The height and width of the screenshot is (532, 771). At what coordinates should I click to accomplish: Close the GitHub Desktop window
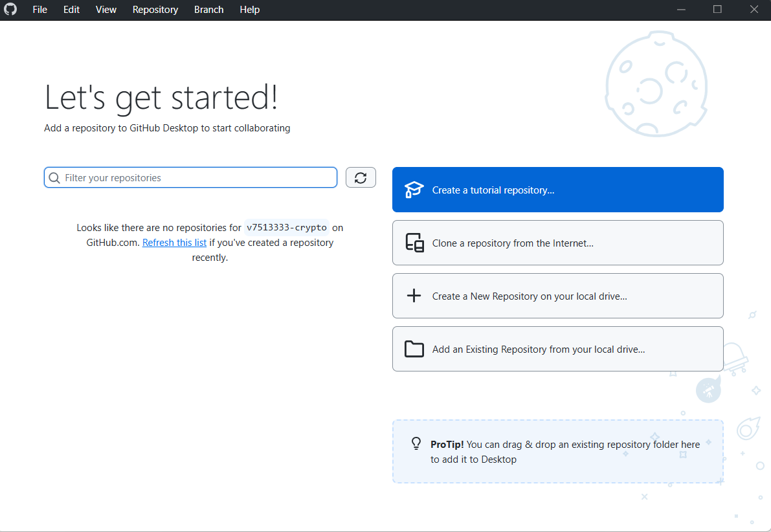click(754, 9)
